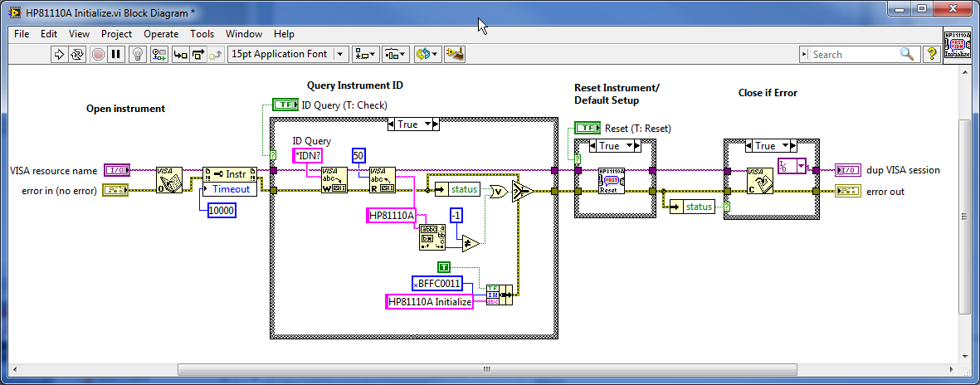Open the Window menu
Screen dimensions: 980x385
244,34
